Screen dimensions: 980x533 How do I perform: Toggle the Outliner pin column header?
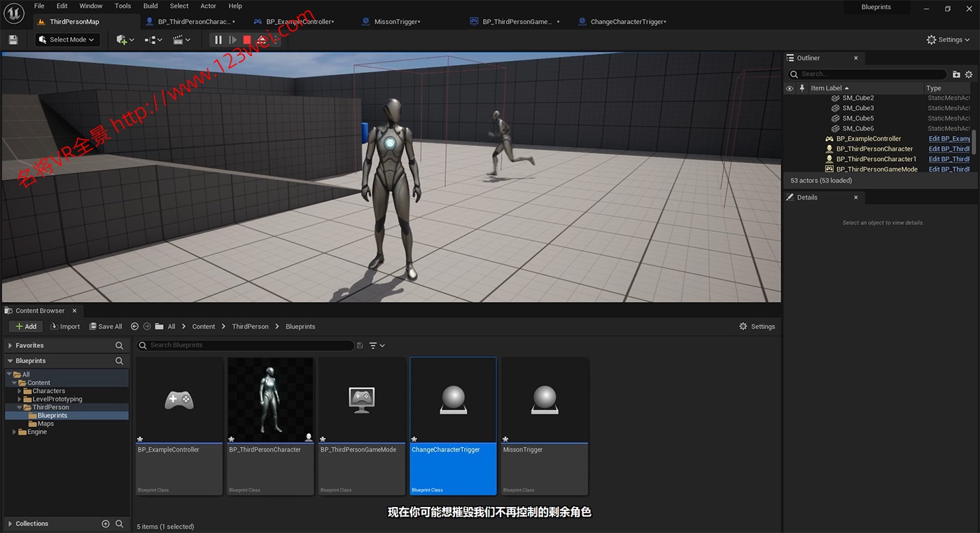(x=802, y=88)
